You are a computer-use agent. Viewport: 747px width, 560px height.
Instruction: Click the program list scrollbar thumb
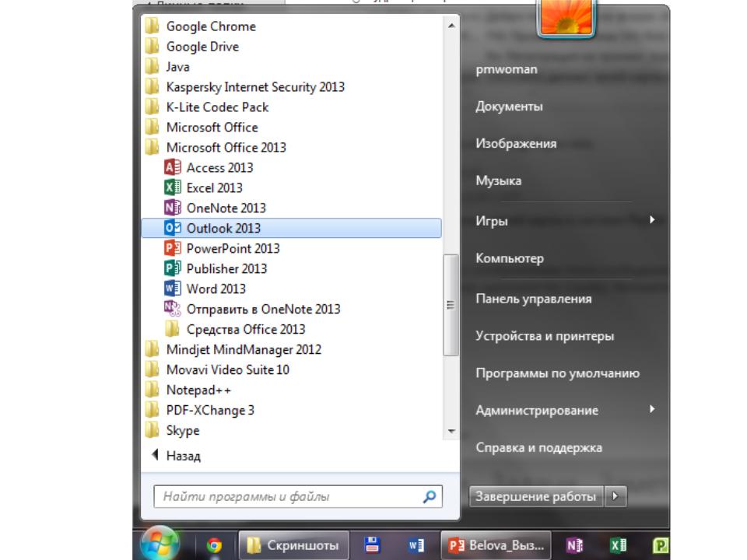[x=451, y=305]
